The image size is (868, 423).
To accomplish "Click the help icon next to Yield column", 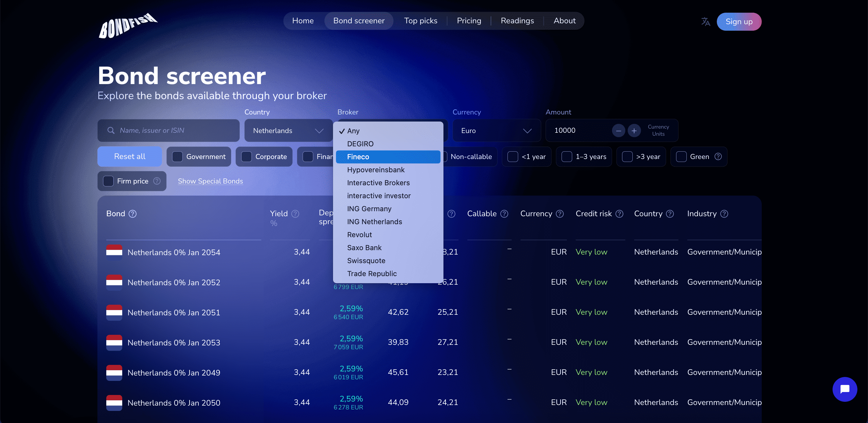I will [296, 214].
